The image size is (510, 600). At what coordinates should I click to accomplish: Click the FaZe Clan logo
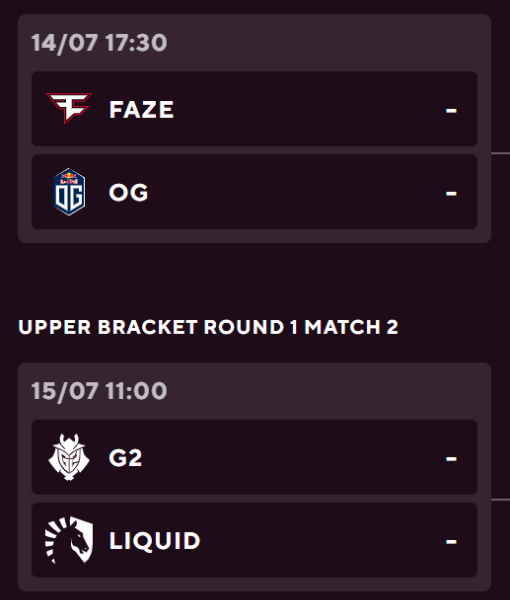tap(69, 108)
